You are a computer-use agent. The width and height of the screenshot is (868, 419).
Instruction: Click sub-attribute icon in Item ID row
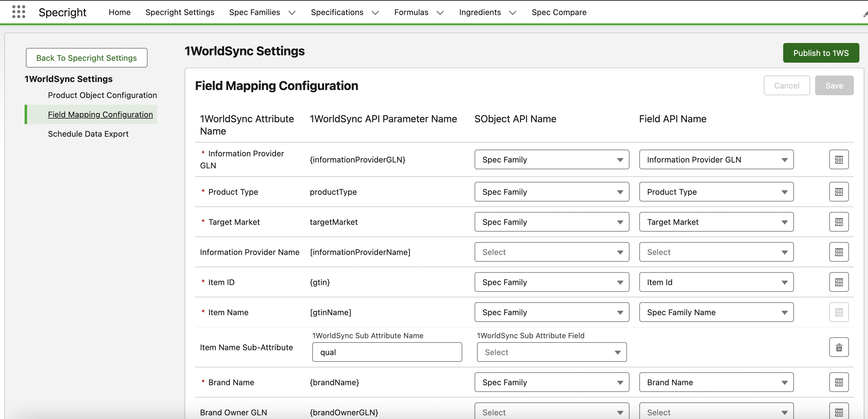(x=838, y=282)
